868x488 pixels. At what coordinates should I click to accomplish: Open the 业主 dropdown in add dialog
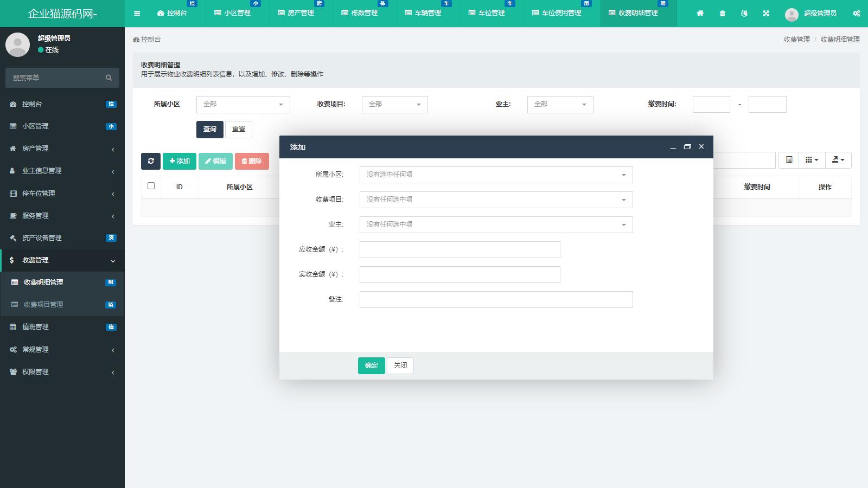[x=496, y=224]
